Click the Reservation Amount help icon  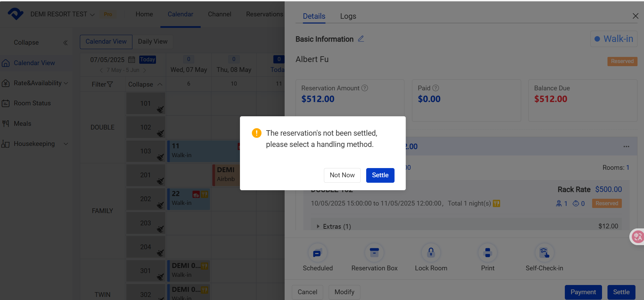pyautogui.click(x=364, y=88)
